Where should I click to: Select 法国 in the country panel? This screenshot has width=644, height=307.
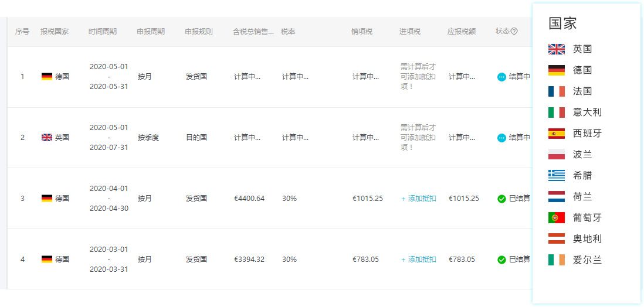click(582, 91)
